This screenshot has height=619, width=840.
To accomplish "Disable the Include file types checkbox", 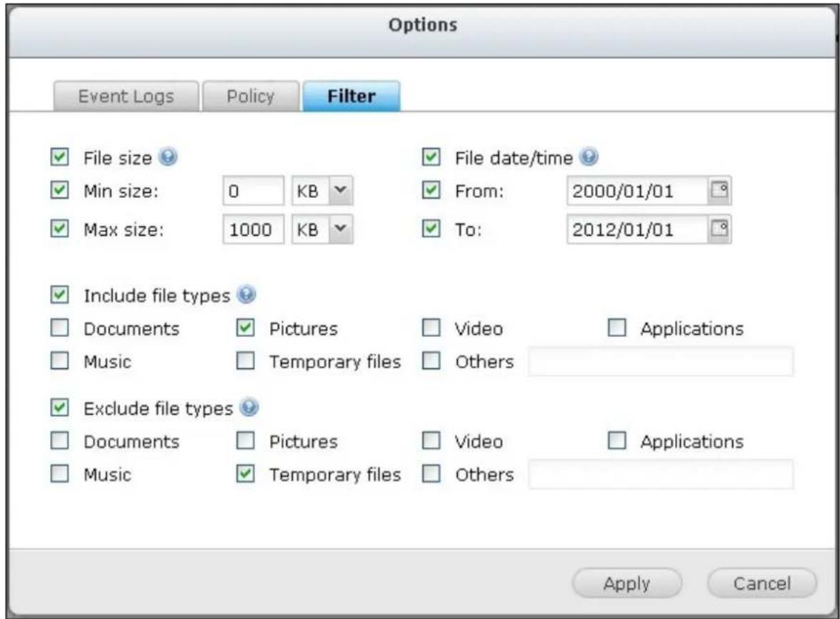I will (x=59, y=294).
